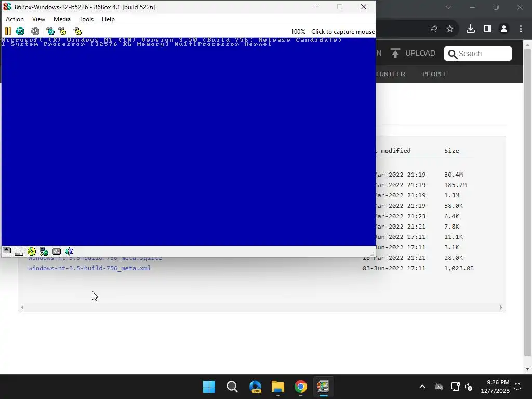Click the 1.3M size value
Screen dimensions: 532x399
pos(451,195)
